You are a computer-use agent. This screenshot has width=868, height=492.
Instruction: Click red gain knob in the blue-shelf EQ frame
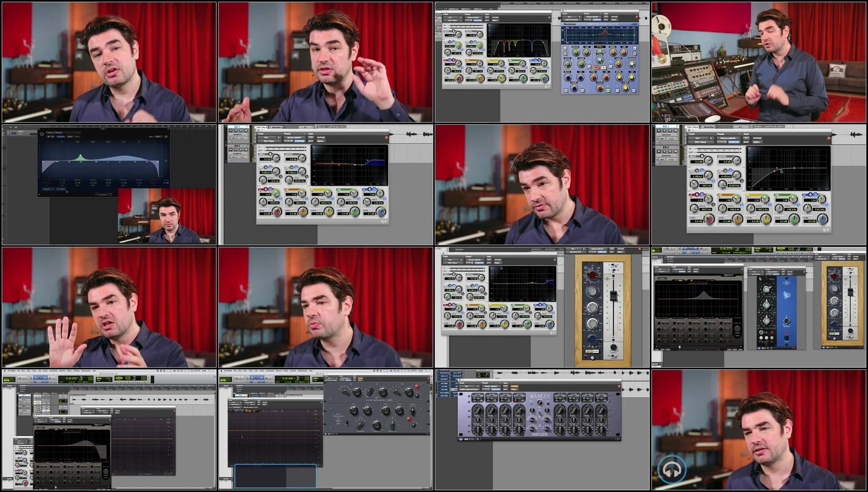coord(277,212)
